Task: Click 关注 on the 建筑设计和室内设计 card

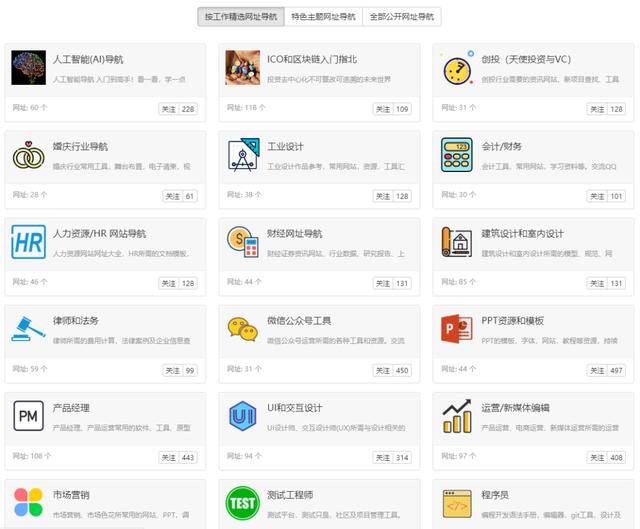Action: click(x=606, y=283)
